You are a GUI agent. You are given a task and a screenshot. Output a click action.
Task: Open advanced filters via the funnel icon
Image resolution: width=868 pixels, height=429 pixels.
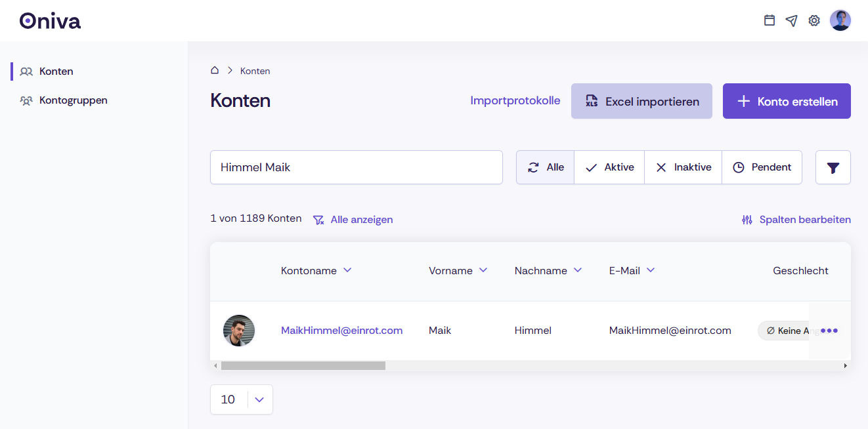pos(833,167)
